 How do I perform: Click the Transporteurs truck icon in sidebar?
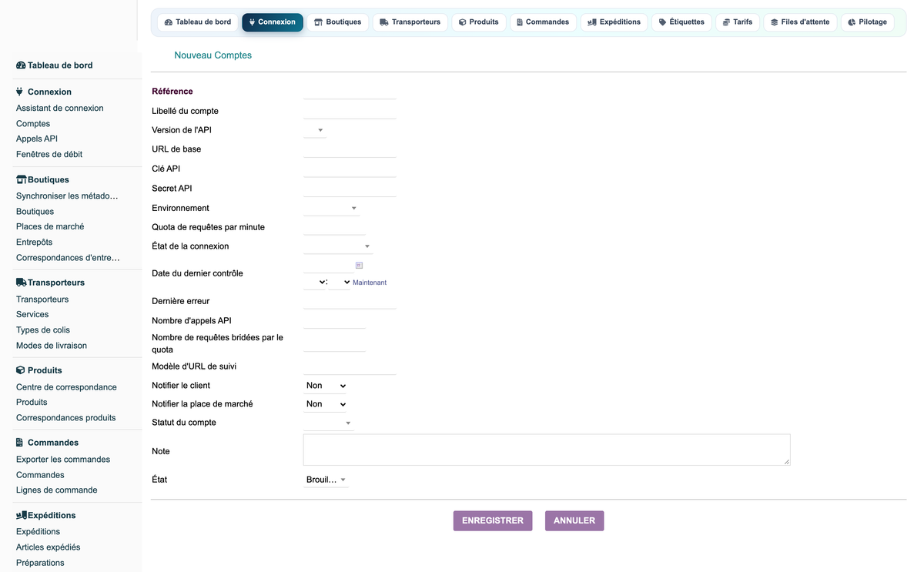tap(21, 283)
